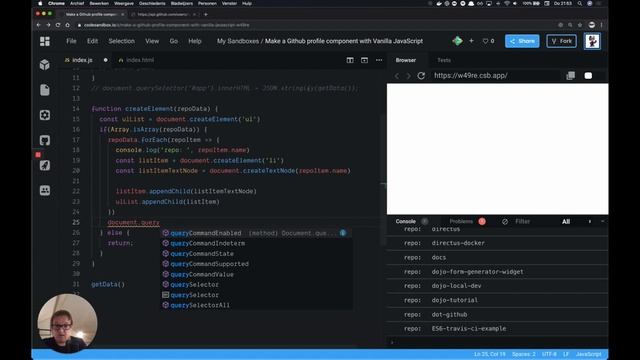Open the Sandbox Info cube icon
Screen dimensions: 640x360
(45, 64)
